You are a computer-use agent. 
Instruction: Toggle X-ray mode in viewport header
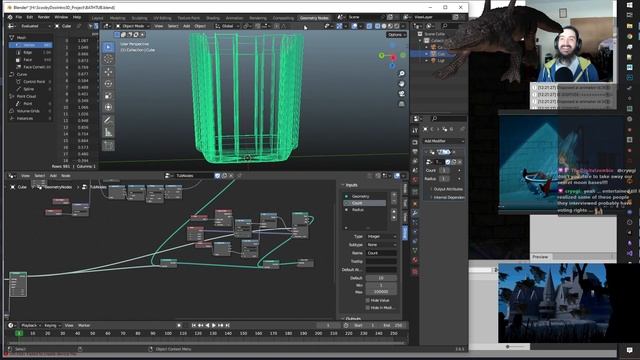369,26
